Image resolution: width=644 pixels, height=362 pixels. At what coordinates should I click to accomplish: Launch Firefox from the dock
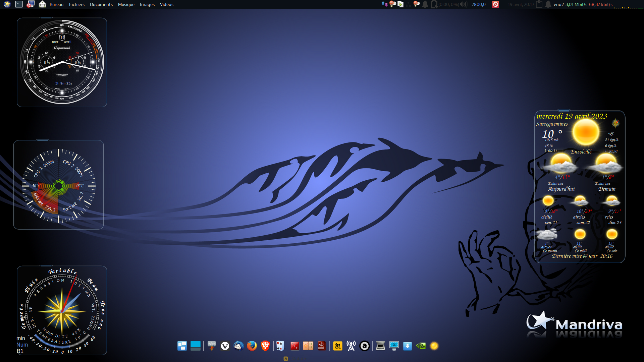tap(252, 346)
